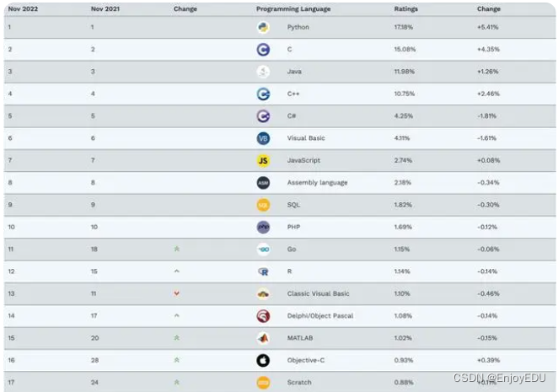Click the green double-up arrow in Go row

click(176, 250)
